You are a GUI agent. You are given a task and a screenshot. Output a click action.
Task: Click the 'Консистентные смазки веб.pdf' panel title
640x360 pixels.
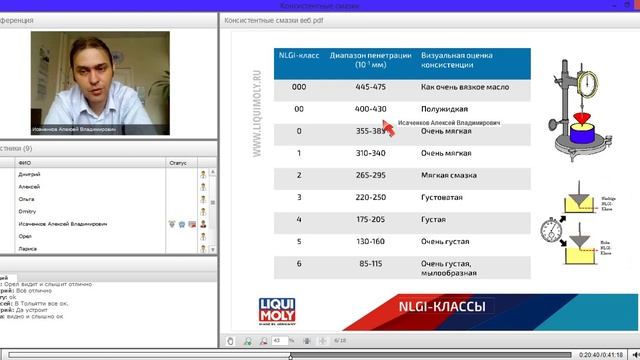273,20
